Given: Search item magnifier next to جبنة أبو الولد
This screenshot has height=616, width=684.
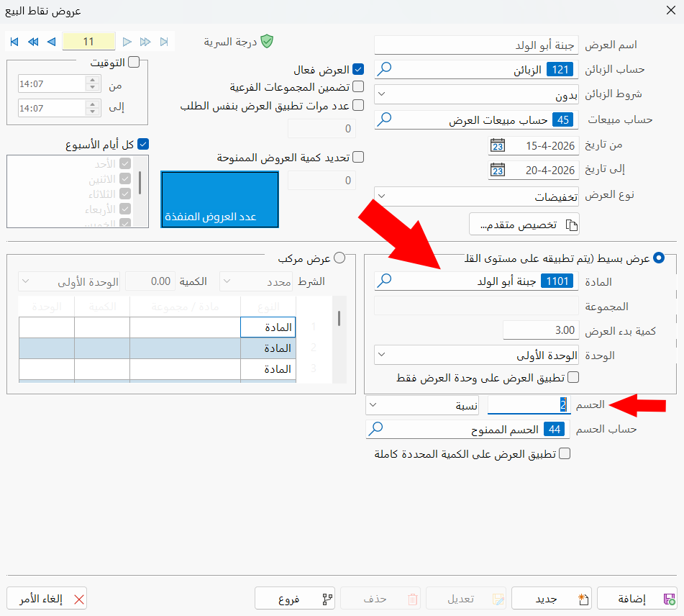Looking at the screenshot, I should tap(384, 280).
